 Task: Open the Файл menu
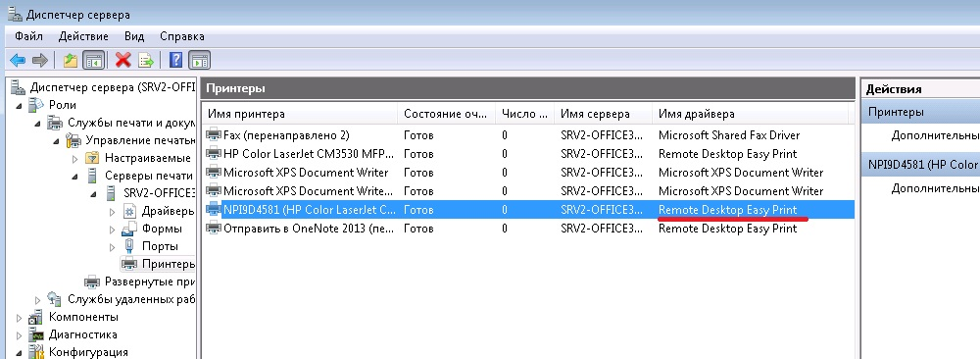(x=28, y=36)
